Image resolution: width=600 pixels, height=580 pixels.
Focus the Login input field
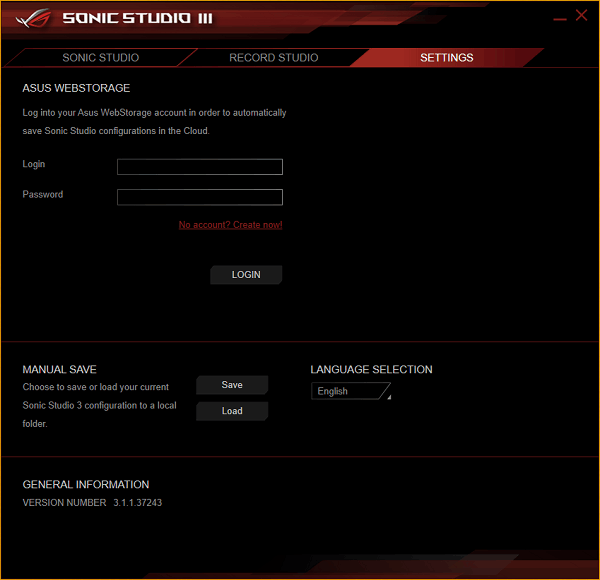pyautogui.click(x=200, y=167)
